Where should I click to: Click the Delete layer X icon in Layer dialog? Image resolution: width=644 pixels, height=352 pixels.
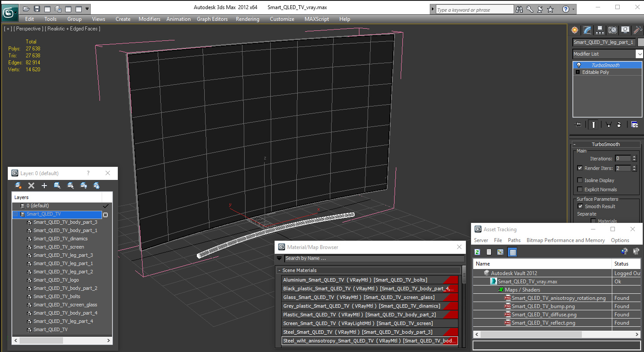31,186
